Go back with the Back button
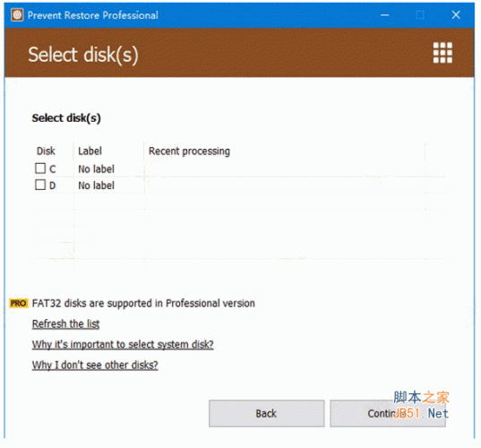This screenshot has width=481, height=448. [x=267, y=413]
